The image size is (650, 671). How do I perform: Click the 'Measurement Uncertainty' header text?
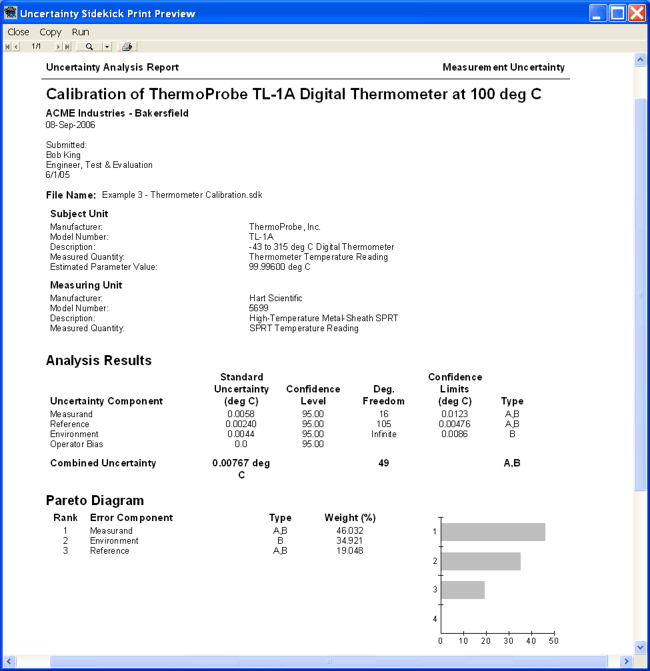pos(504,67)
